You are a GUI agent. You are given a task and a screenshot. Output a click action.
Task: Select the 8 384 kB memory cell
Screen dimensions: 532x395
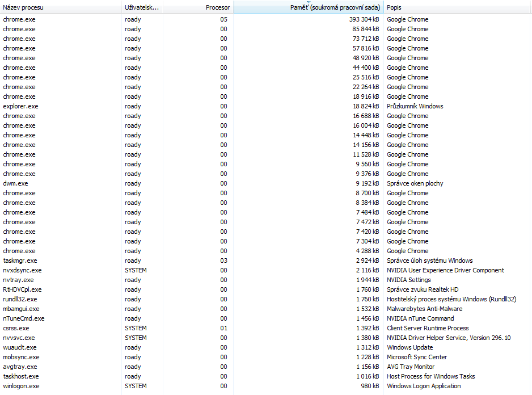pyautogui.click(x=367, y=203)
